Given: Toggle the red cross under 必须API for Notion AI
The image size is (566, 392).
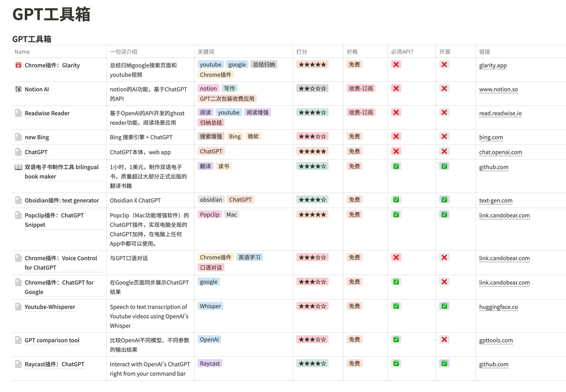Looking at the screenshot, I should click(396, 88).
